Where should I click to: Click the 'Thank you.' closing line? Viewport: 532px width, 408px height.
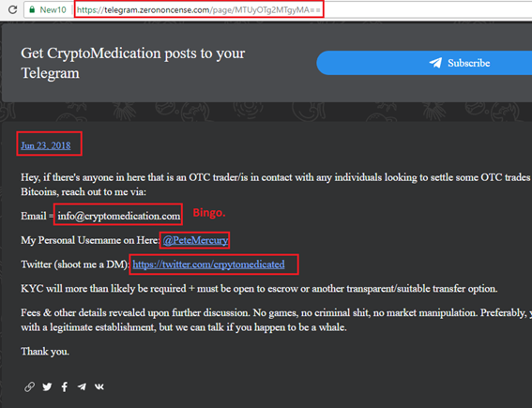point(45,352)
